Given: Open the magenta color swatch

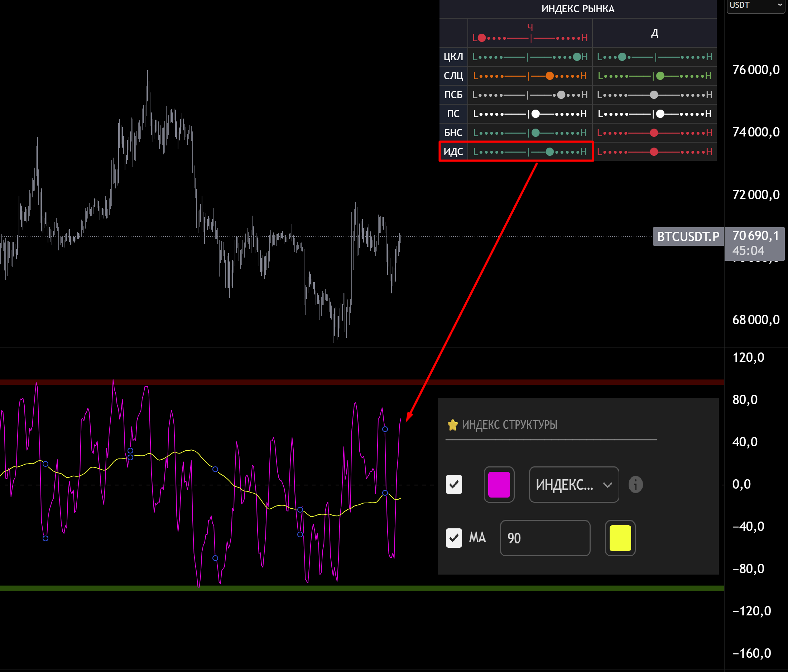Looking at the screenshot, I should tap(499, 485).
